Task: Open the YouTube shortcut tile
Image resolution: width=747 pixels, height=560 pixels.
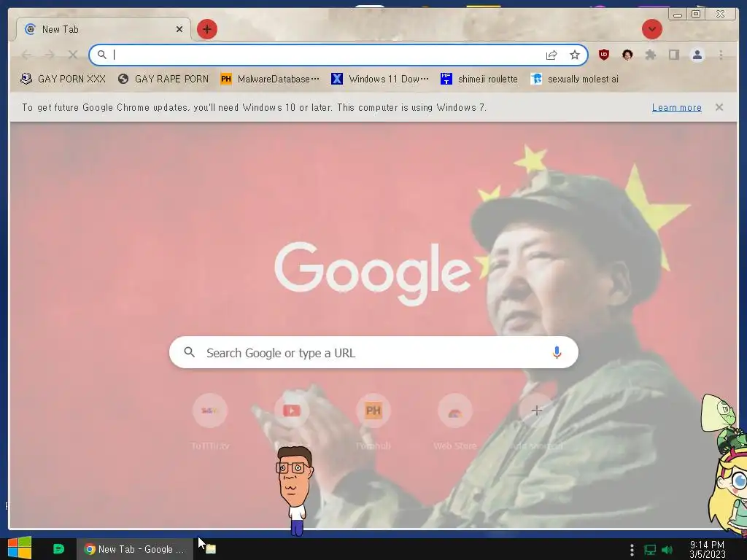Action: click(x=292, y=410)
